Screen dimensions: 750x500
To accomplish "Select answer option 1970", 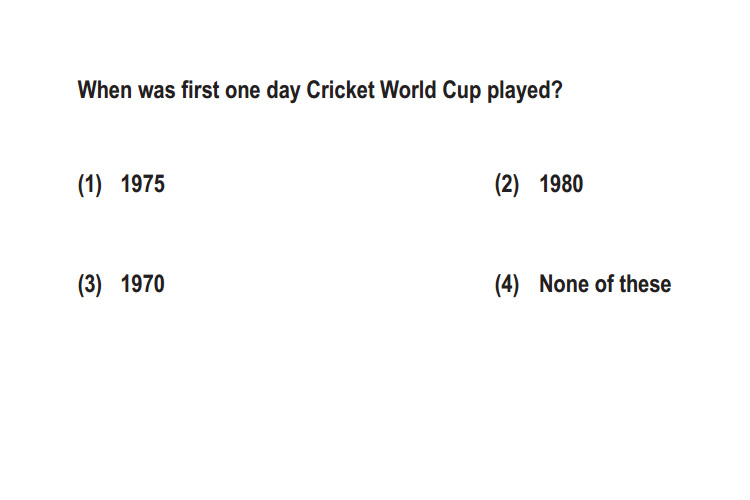I will (143, 284).
